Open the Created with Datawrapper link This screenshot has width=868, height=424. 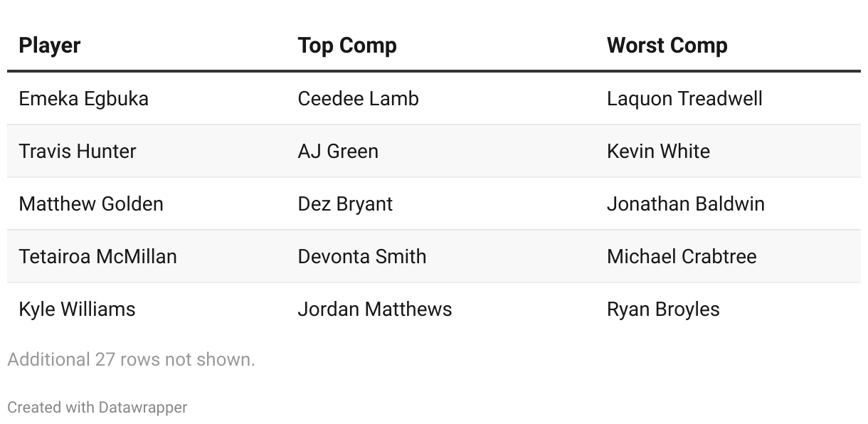pyautogui.click(x=97, y=408)
